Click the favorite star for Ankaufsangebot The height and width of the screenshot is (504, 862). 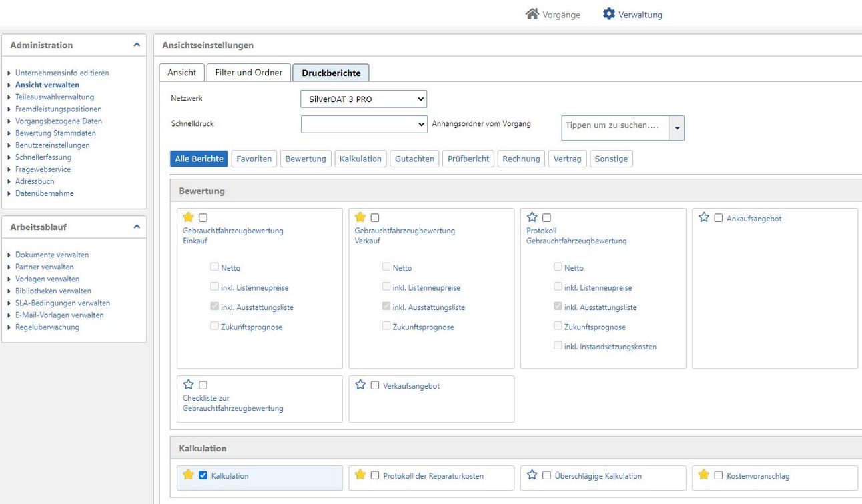point(704,217)
